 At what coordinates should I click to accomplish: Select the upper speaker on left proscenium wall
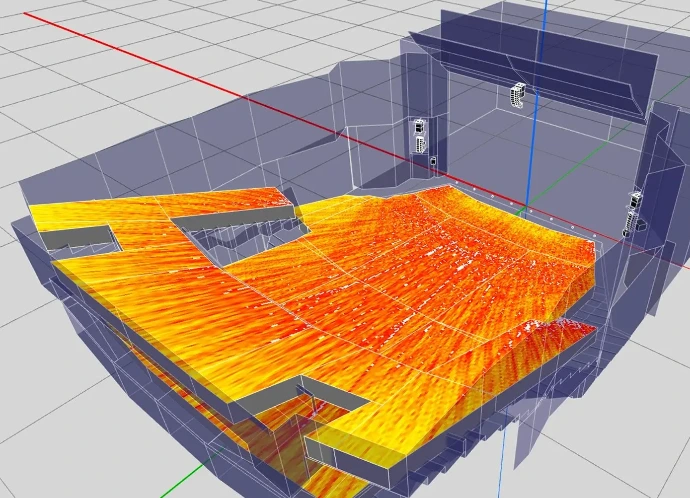419,127
